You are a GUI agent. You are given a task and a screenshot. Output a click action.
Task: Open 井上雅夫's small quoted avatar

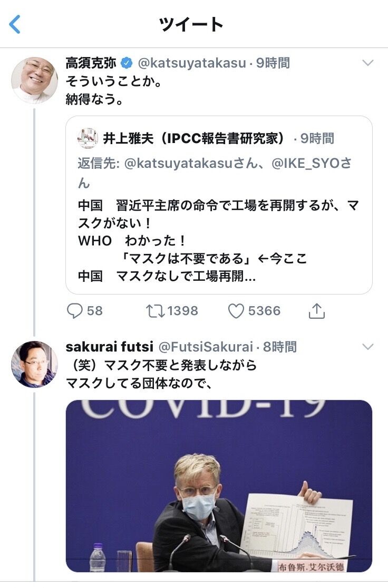click(88, 138)
